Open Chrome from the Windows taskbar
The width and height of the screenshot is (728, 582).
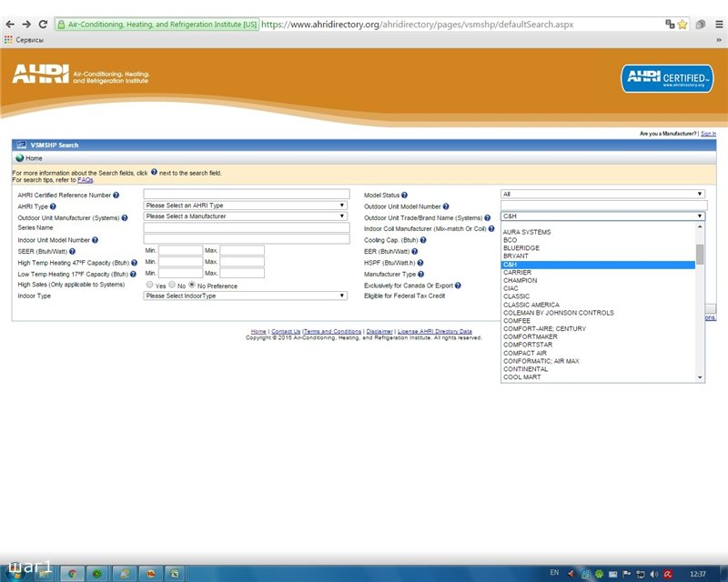72,574
